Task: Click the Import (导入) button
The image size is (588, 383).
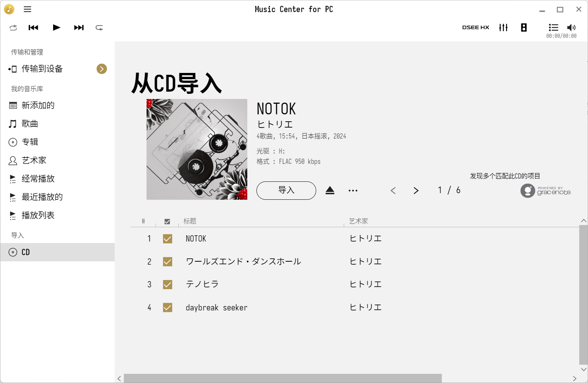Action: tap(286, 191)
